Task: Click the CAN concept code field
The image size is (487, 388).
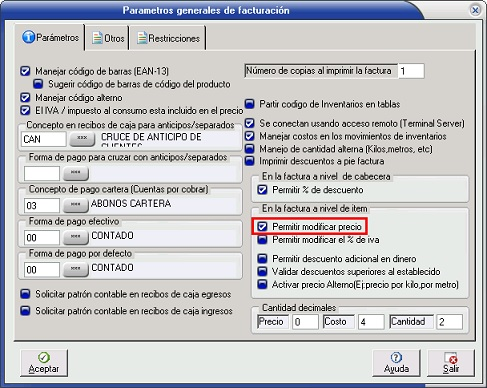Action: [x=44, y=139]
